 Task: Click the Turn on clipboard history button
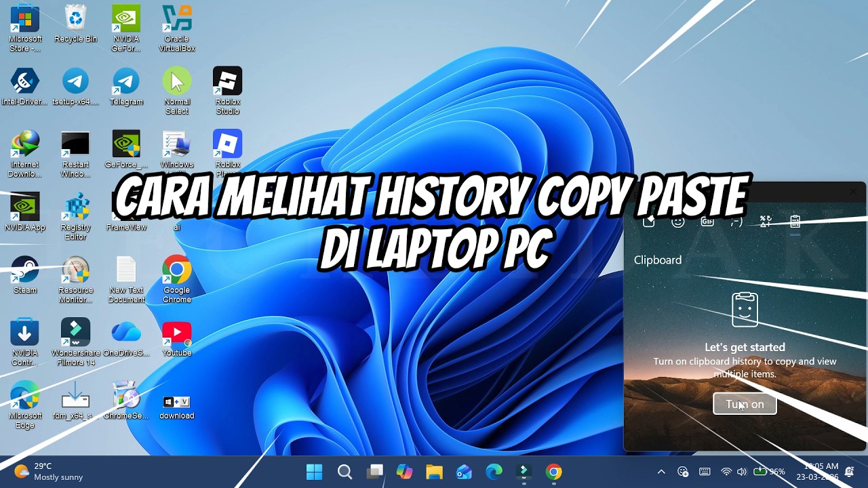pos(745,404)
